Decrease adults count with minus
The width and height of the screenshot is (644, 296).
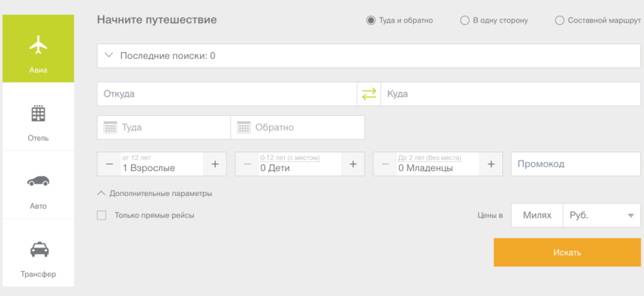109,164
